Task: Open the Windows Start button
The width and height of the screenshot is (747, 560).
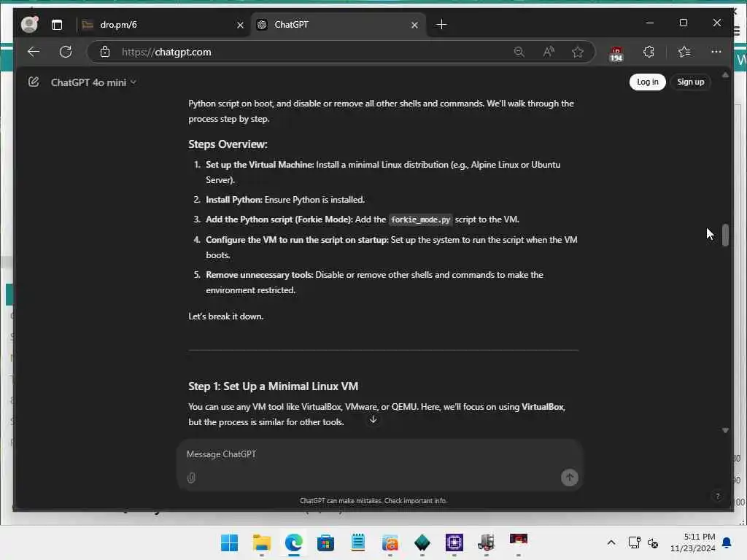Action: coord(229,542)
